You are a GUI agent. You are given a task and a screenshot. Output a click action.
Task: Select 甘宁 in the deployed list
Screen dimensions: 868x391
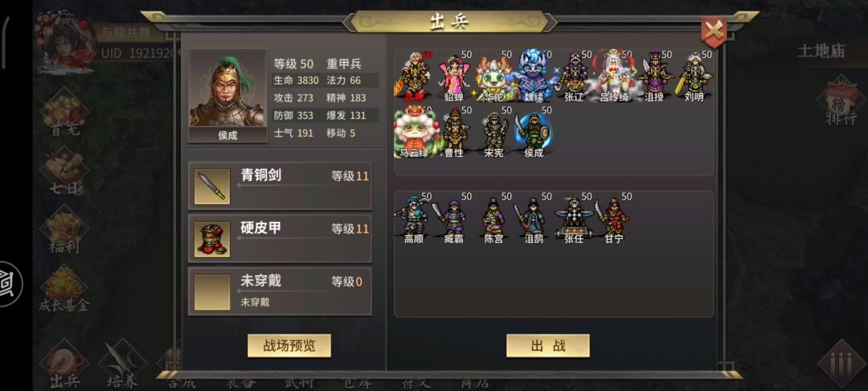(x=613, y=218)
